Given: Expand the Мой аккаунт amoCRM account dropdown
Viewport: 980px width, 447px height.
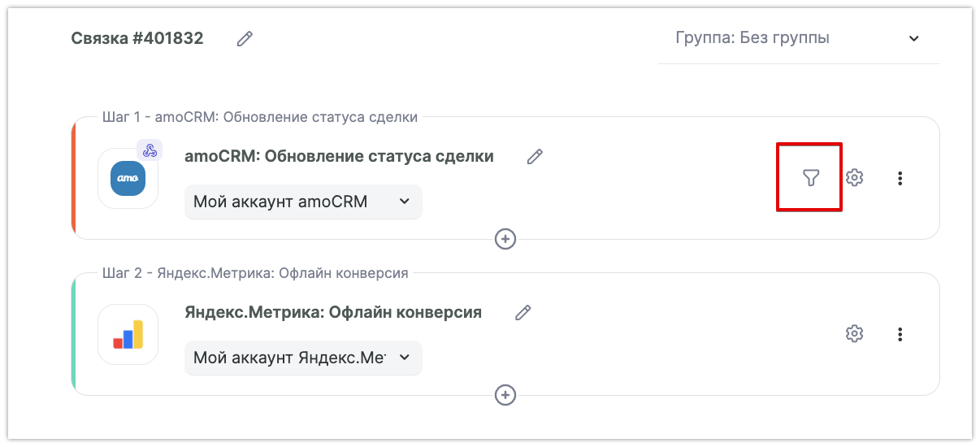Looking at the screenshot, I should (303, 202).
